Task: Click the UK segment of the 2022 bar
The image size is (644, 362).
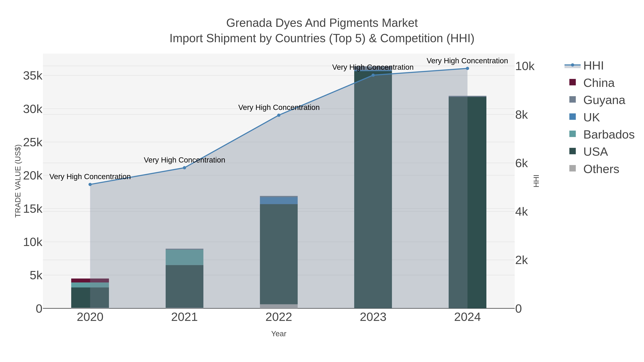Action: [279, 201]
